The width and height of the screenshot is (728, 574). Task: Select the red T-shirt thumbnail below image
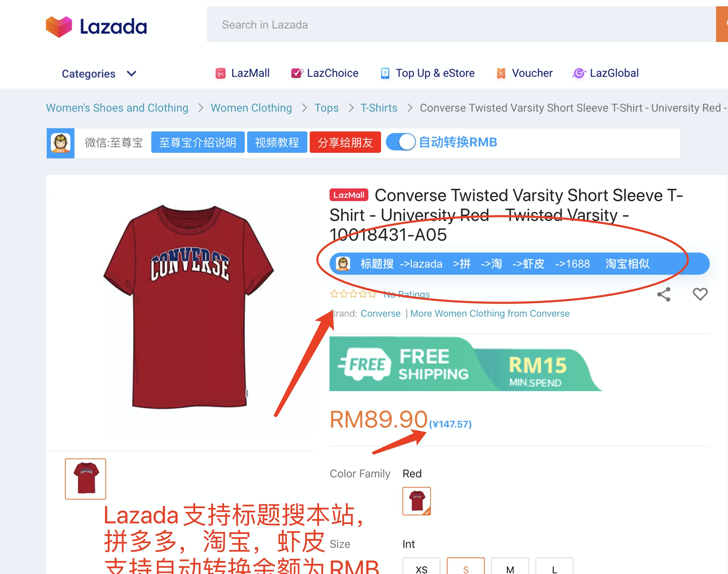point(86,479)
